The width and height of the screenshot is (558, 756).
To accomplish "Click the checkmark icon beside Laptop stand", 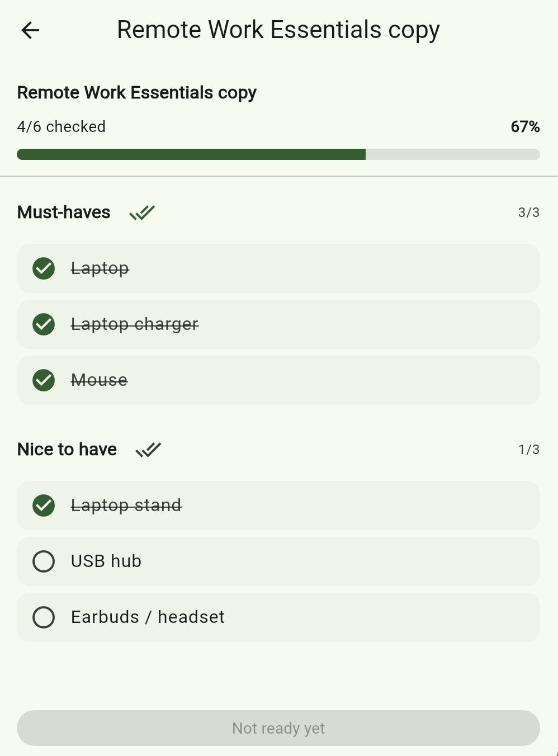I will [44, 505].
